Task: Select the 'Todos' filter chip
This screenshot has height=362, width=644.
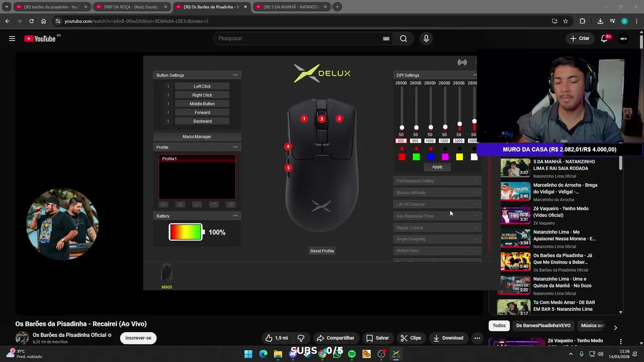Action: [499, 325]
